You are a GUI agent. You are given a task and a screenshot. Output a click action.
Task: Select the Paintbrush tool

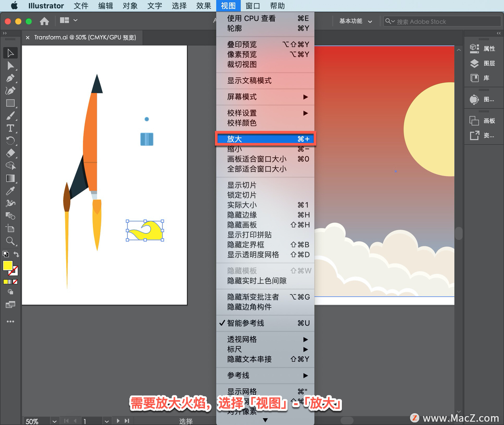10,116
